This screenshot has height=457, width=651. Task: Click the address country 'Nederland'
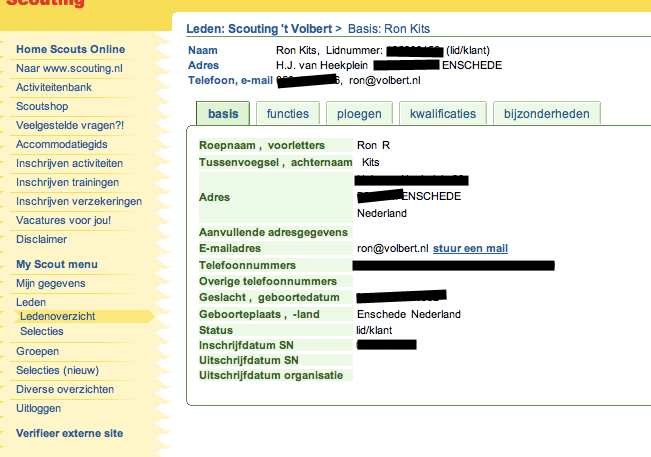pyautogui.click(x=382, y=213)
